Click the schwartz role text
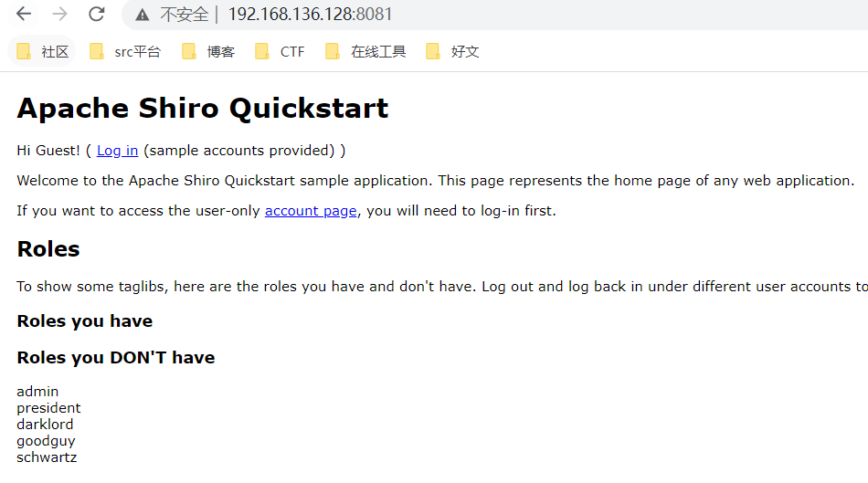Image resolution: width=868 pixels, height=483 pixels. (x=47, y=457)
